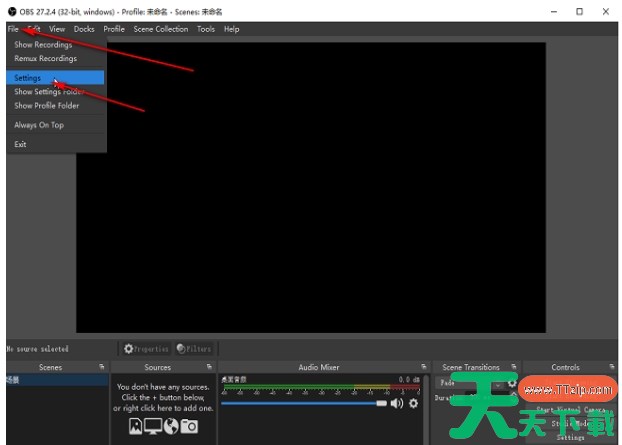
Task: Select Settings from the File menu
Action: [x=28, y=77]
